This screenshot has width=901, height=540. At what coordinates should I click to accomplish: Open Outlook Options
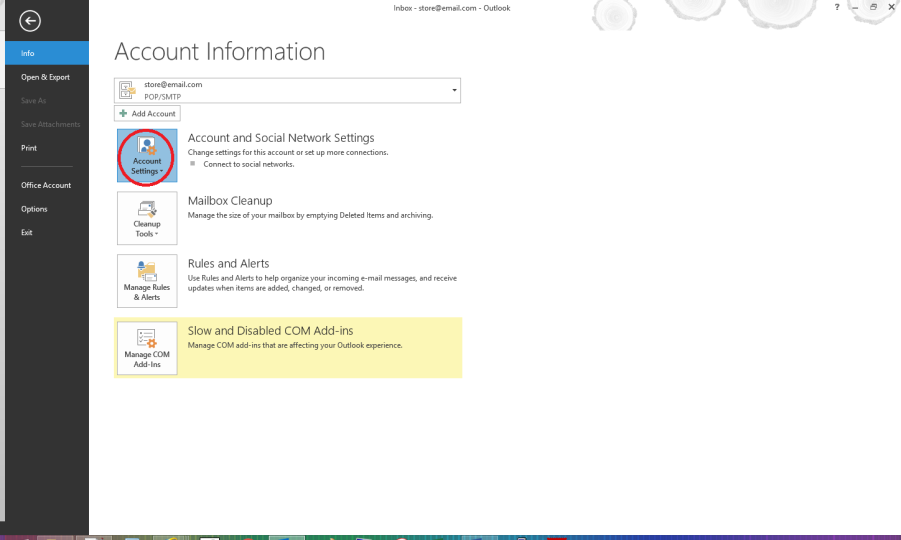47,209
